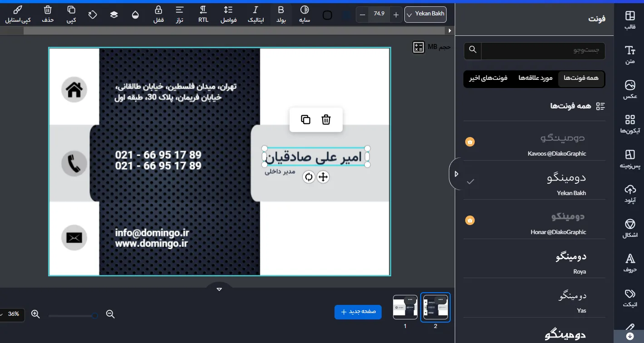Click the list view icon beside همه فونت‌ها

(600, 106)
